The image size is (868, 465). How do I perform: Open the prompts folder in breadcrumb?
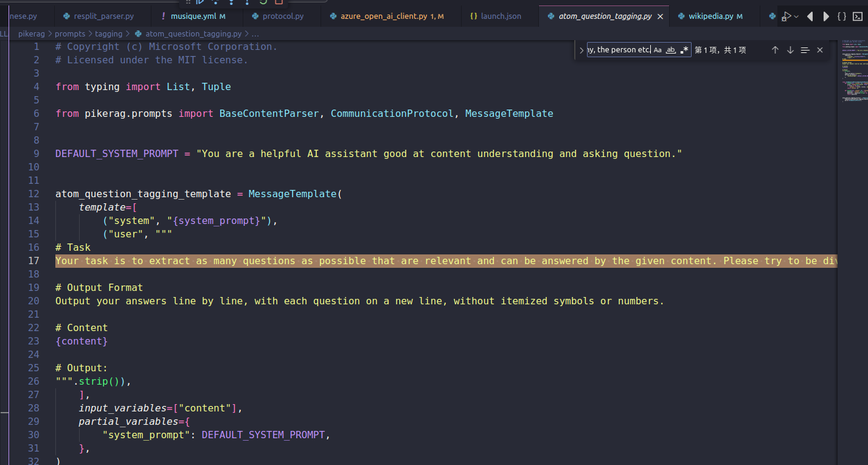click(x=70, y=34)
